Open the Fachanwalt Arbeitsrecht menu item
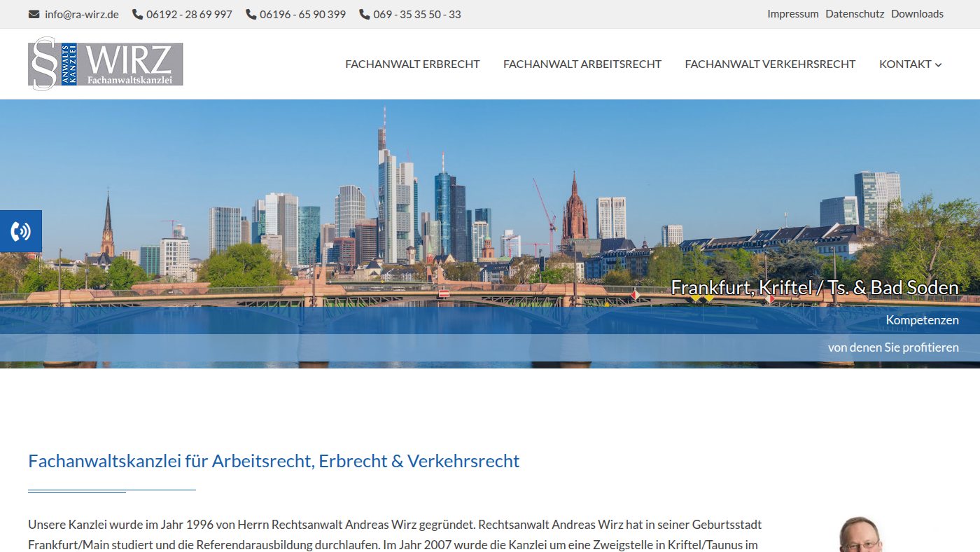The height and width of the screenshot is (552, 980). 582,64
